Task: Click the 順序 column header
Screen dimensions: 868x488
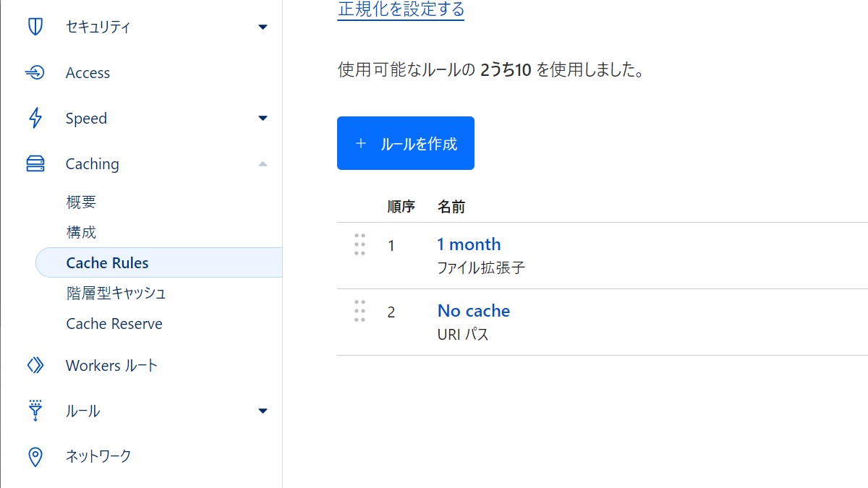Action: coord(401,207)
